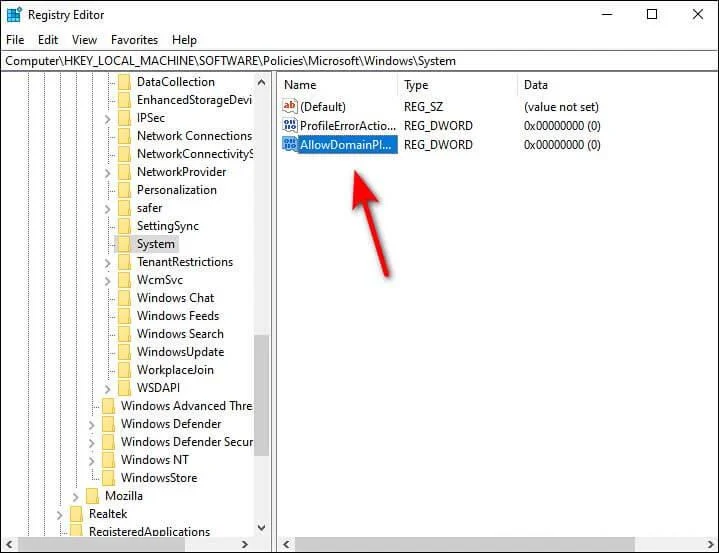Expand the WcmSvc key

[107, 281]
